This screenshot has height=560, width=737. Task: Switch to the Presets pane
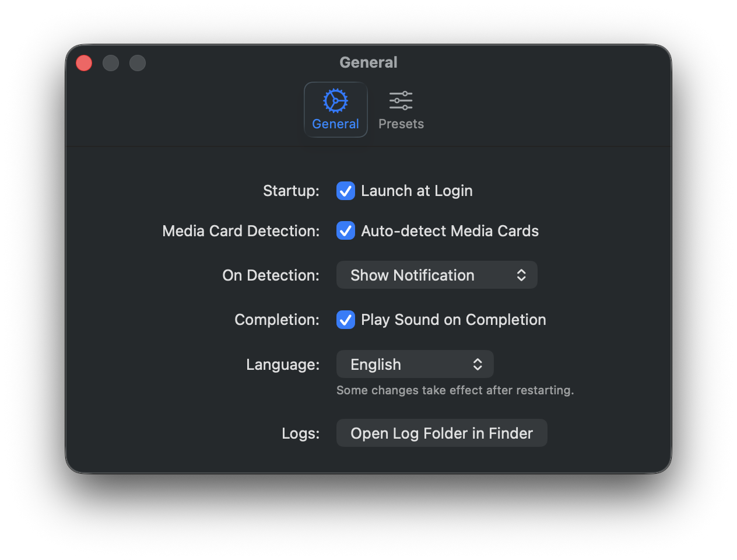point(401,110)
